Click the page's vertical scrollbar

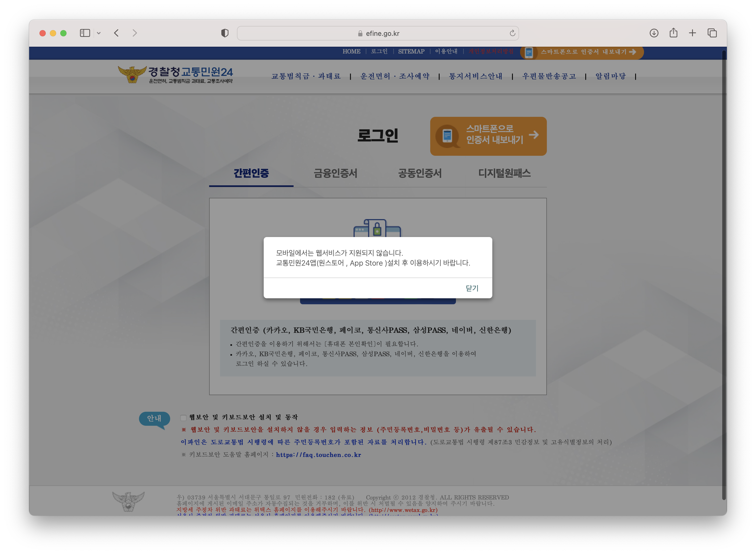[724, 268]
